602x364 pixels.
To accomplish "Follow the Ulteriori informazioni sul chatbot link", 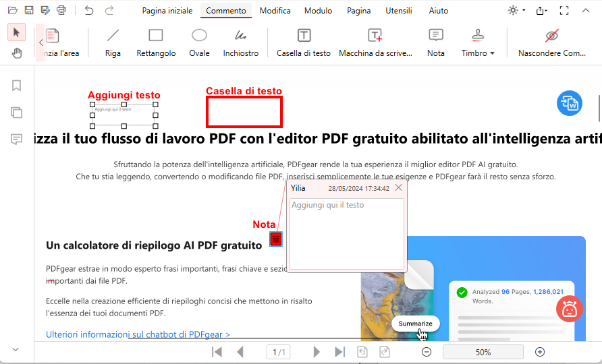I will [x=138, y=334].
